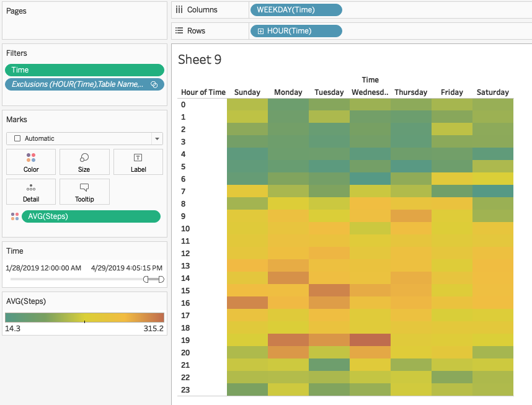Open the Color marks card
The width and height of the screenshot is (532, 405).
coord(31,162)
